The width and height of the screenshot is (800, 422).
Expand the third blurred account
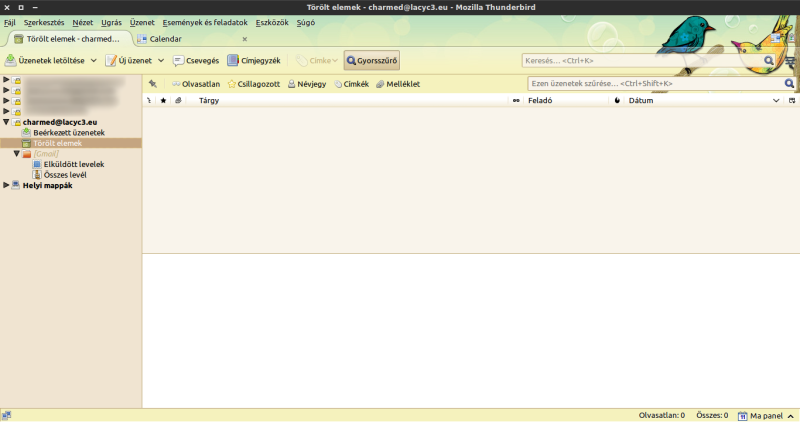(6, 101)
